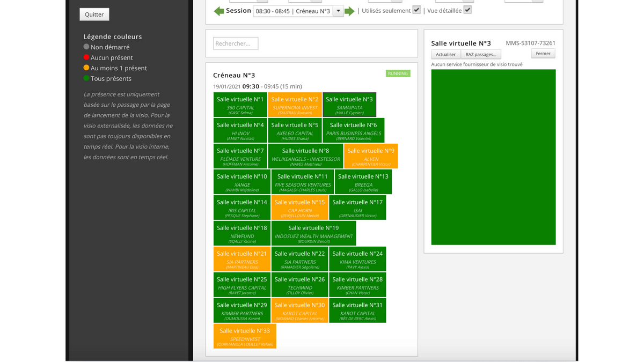Image resolution: width=644 pixels, height=362 pixels.
Task: Open Salle virtuelle N°24 (Kima Ventures)
Action: point(357,259)
